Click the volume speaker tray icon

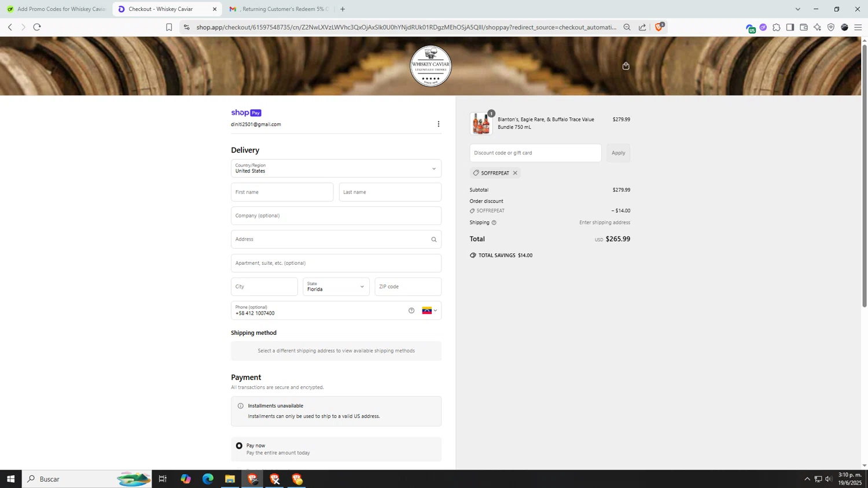[829, 479]
